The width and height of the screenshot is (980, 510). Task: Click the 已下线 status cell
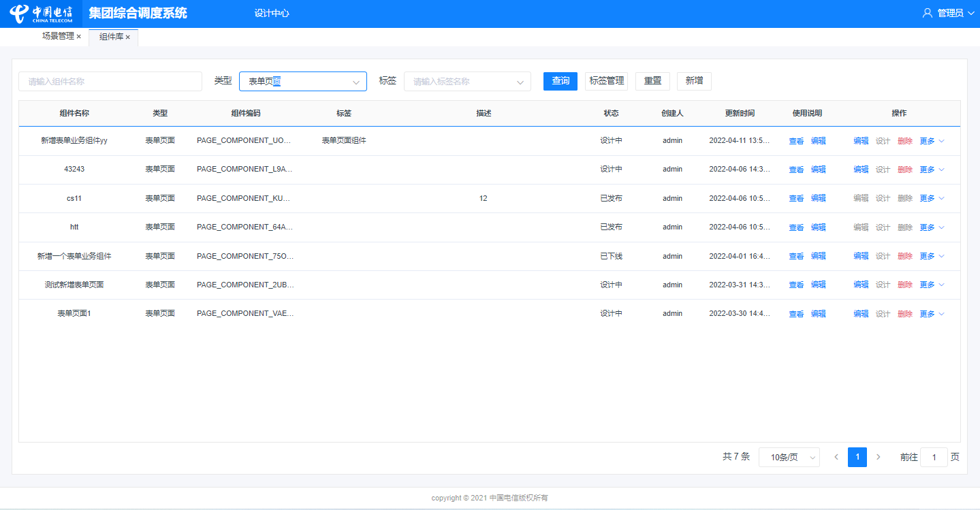coord(611,256)
